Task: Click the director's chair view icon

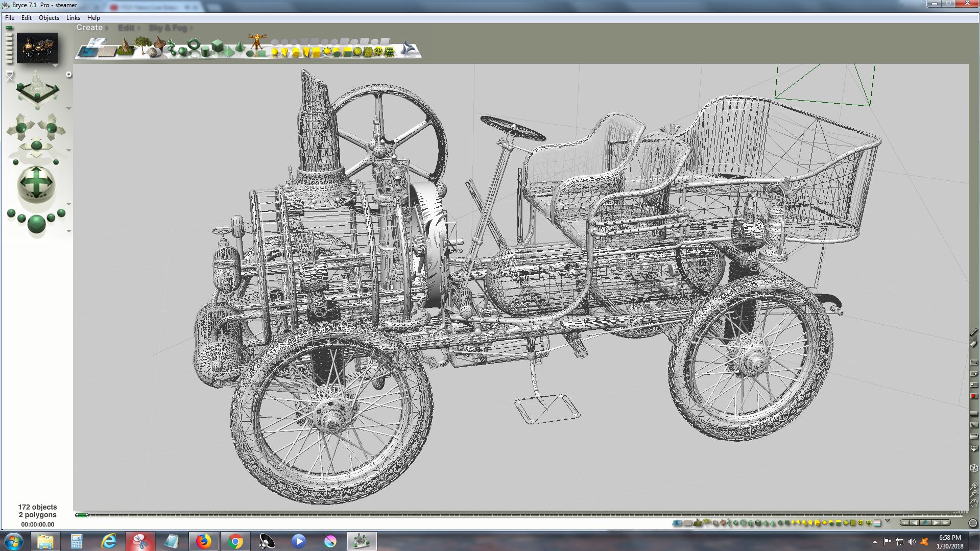Action: coord(9,76)
